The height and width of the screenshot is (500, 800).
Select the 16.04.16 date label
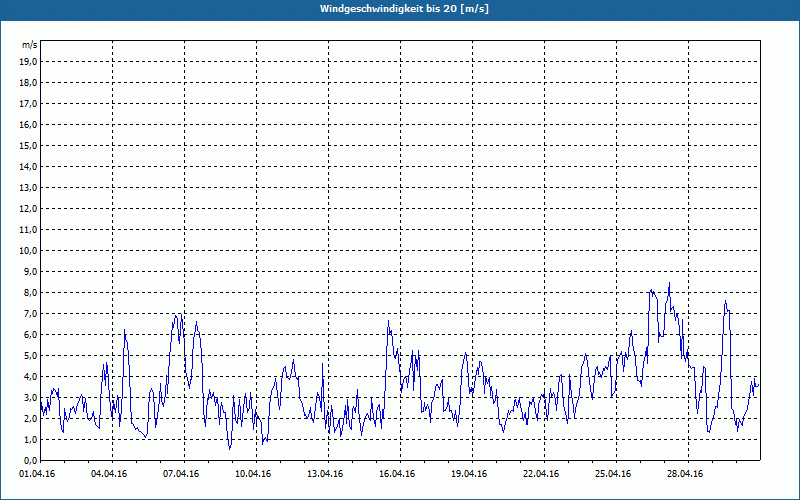tap(397, 474)
